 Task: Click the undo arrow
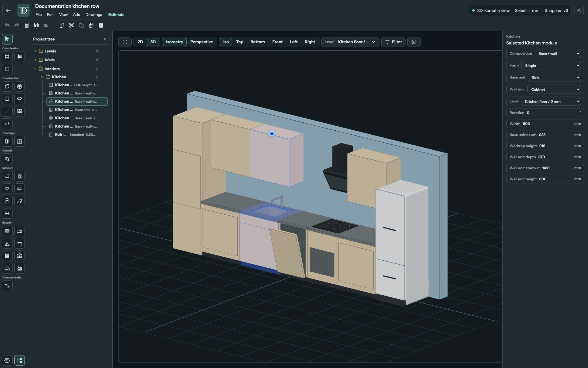pyautogui.click(x=7, y=25)
